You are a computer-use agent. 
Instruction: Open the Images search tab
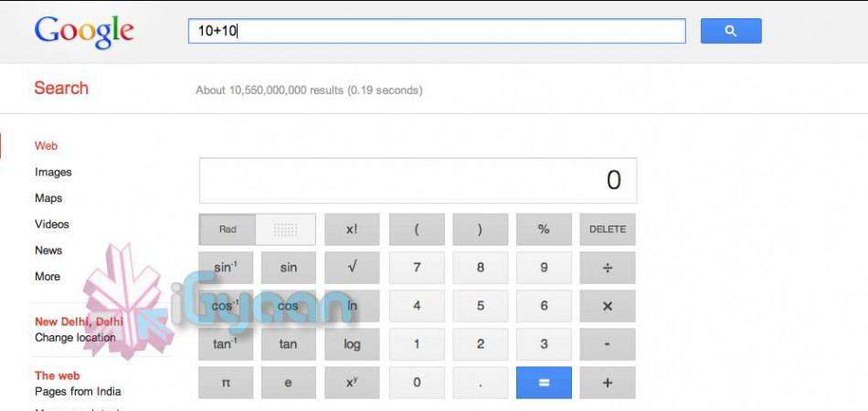[x=53, y=172]
